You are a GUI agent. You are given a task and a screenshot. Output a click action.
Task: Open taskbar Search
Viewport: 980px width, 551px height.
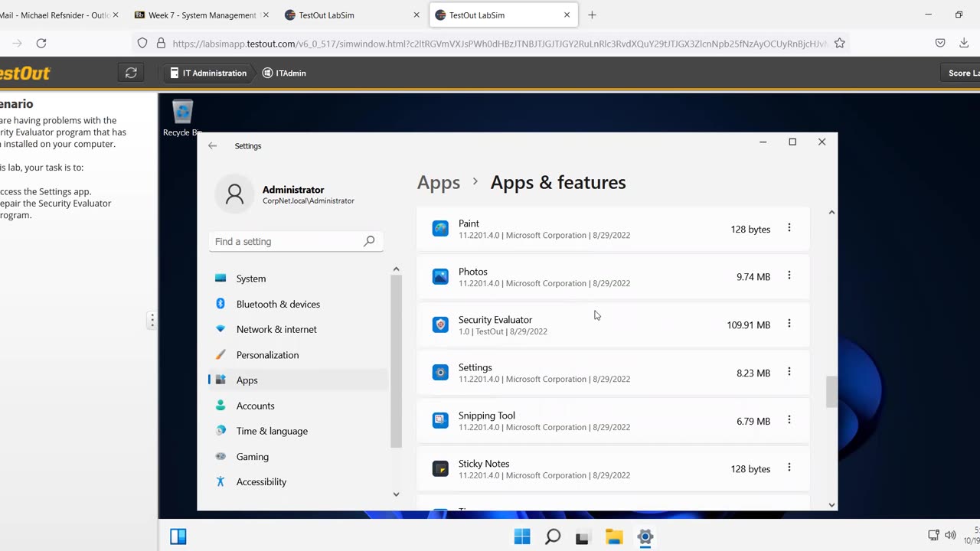pyautogui.click(x=553, y=536)
